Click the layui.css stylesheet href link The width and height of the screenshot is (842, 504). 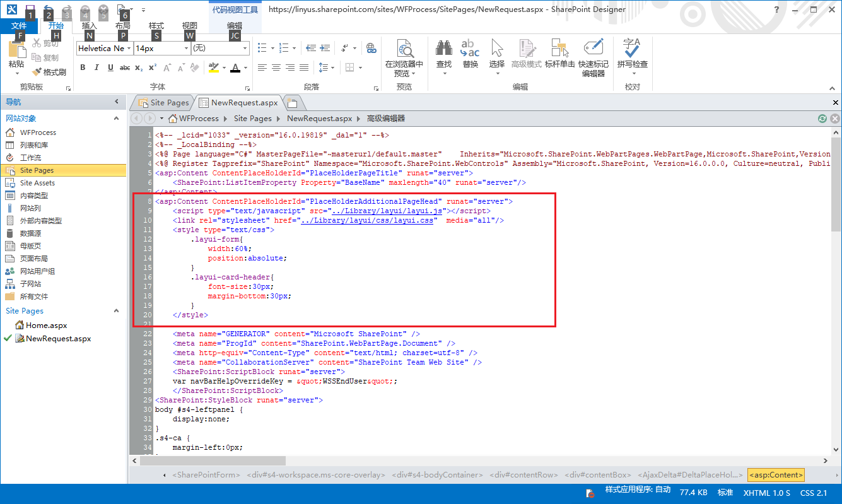367,220
